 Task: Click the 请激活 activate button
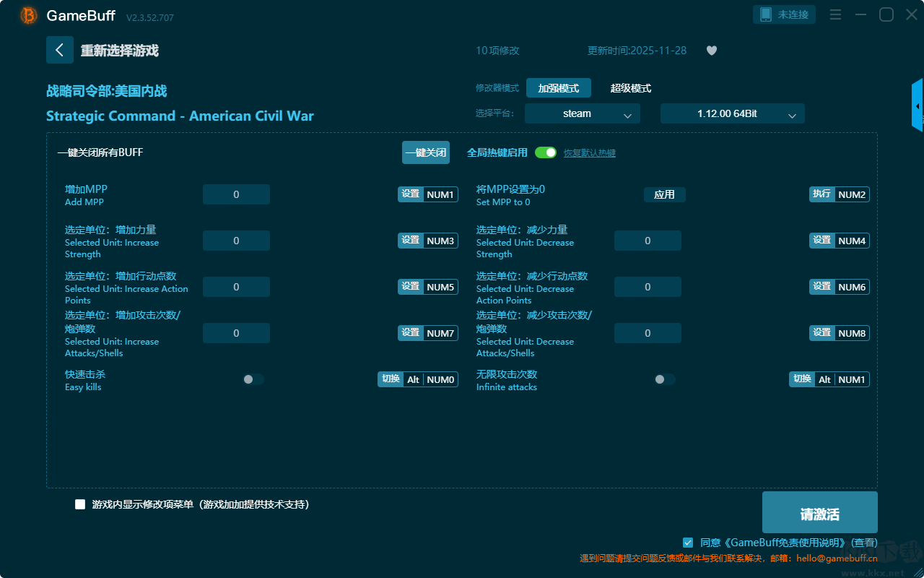[x=820, y=512]
